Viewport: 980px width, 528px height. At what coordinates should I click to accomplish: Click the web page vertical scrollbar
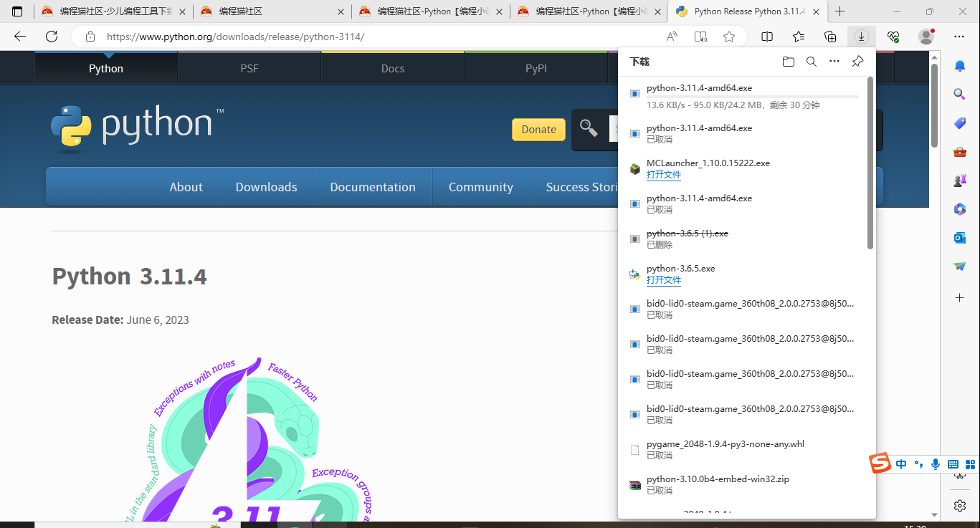tap(934, 105)
